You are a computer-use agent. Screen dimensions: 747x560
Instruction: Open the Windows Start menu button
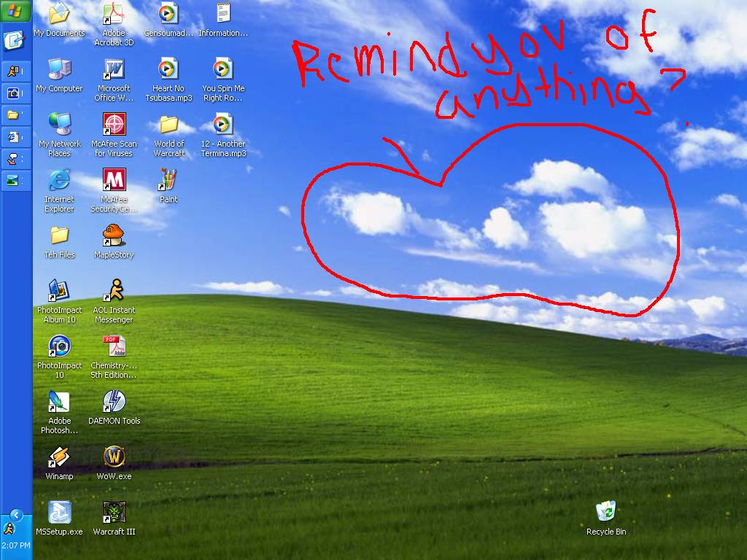point(16,11)
